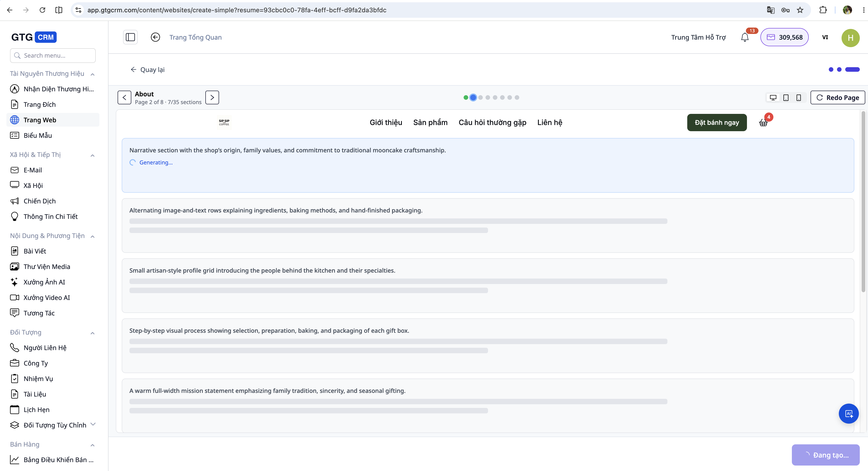This screenshot has width=868, height=471.
Task: Open Chiến Dịch menu item
Action: click(53, 201)
